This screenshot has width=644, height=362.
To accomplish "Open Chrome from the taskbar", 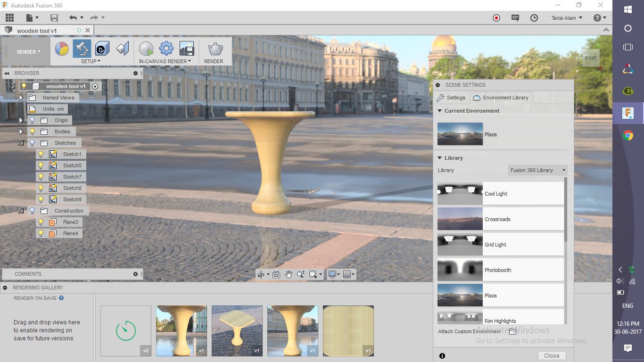I will pos(628,136).
